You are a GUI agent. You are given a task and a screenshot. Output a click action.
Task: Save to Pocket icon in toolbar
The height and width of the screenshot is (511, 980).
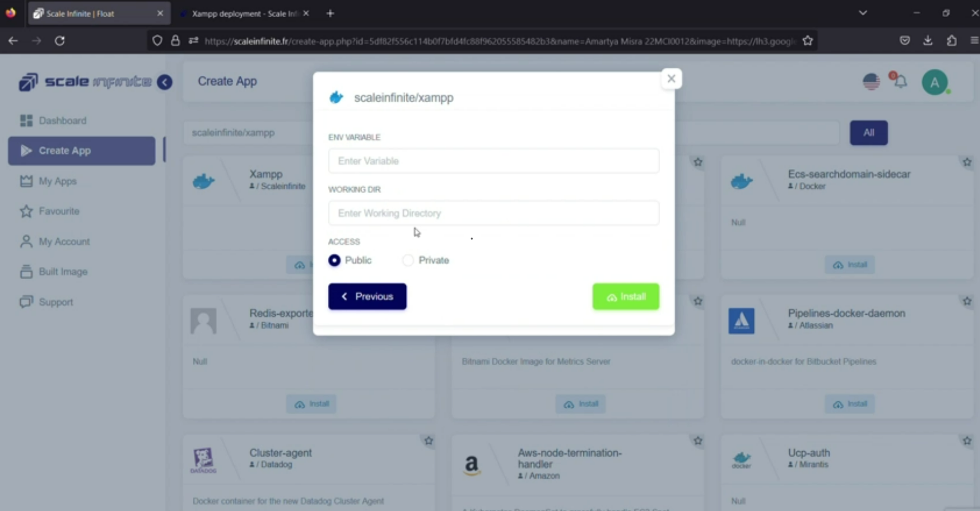coord(905,40)
